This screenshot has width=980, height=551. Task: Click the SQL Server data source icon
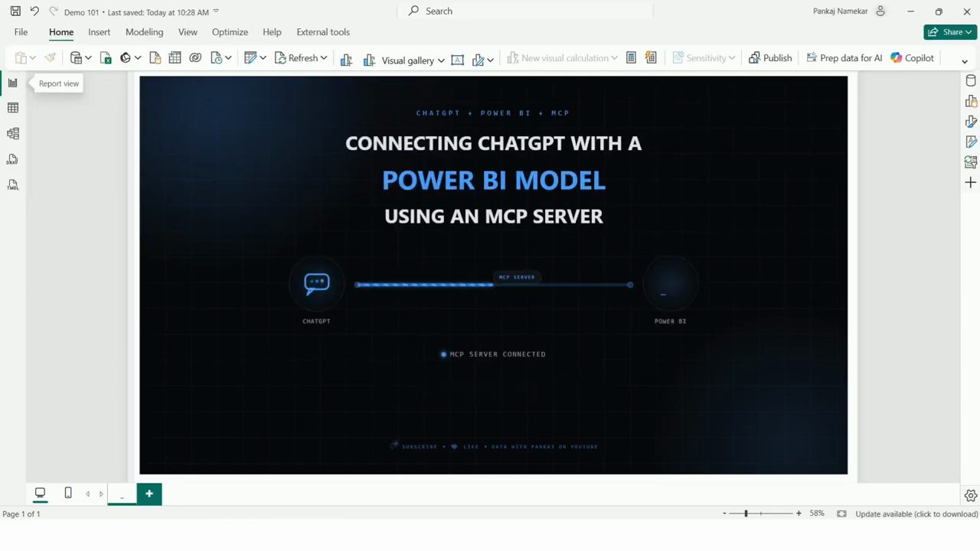tap(155, 58)
